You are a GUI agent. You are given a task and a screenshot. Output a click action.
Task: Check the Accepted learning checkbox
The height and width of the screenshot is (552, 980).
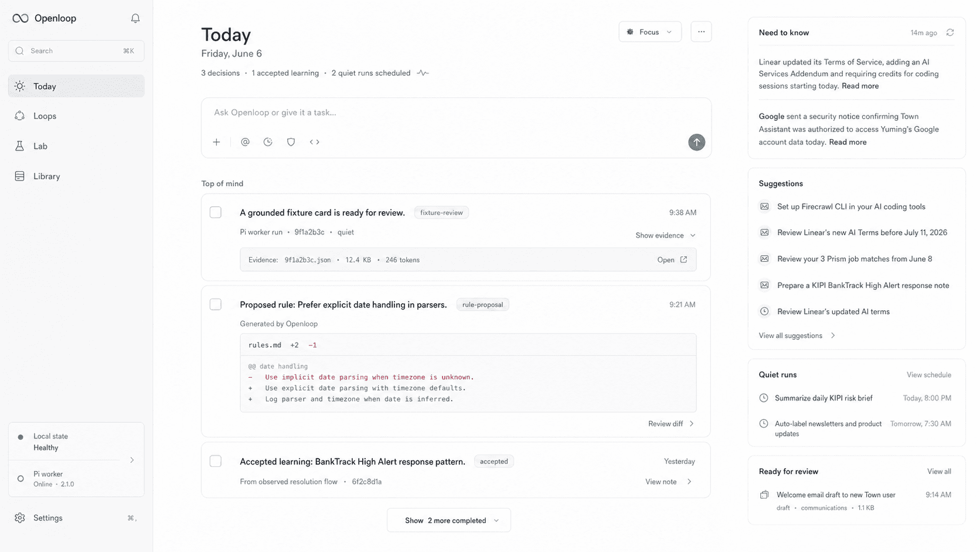tap(216, 461)
